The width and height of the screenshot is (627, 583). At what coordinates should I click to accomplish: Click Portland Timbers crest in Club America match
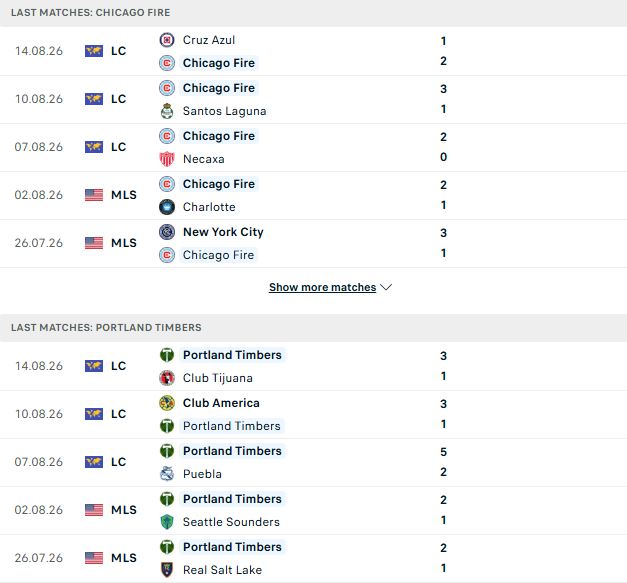pos(167,426)
